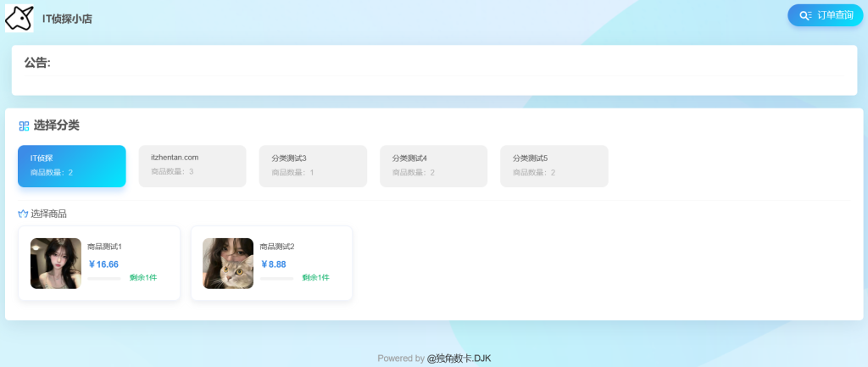Open the 商品测试1 product name
This screenshot has height=367, width=868.
click(x=105, y=247)
